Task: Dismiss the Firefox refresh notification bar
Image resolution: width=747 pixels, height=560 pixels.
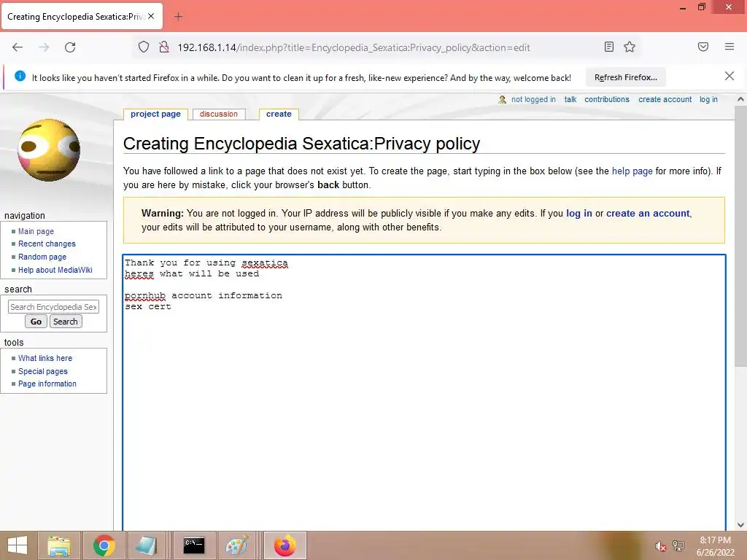Action: tap(729, 76)
